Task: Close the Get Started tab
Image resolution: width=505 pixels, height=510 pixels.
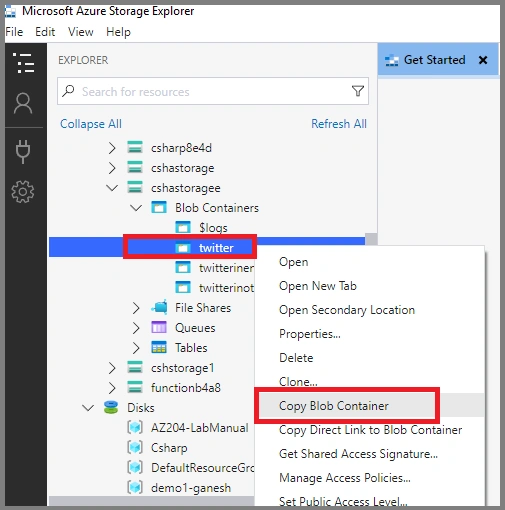Action: point(483,60)
